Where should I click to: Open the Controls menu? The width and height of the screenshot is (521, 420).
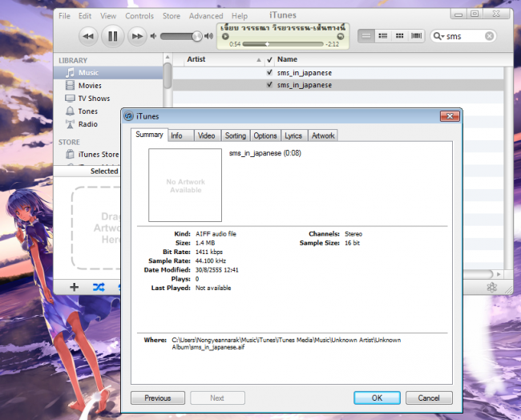pos(139,16)
